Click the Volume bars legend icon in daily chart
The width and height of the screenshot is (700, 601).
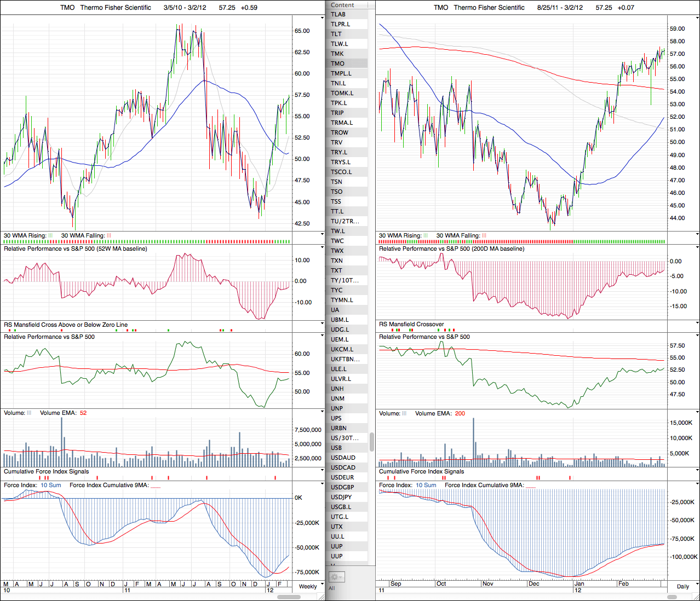(405, 414)
